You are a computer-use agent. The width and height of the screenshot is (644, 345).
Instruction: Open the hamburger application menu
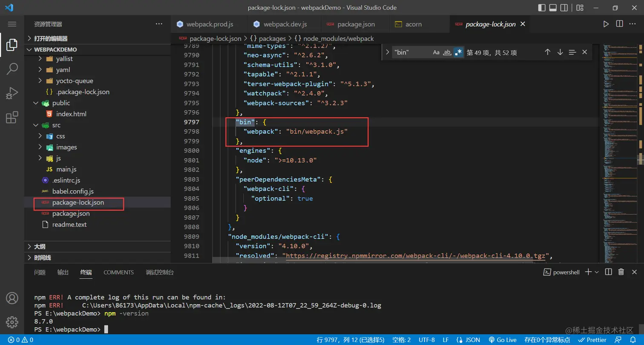[x=12, y=24]
